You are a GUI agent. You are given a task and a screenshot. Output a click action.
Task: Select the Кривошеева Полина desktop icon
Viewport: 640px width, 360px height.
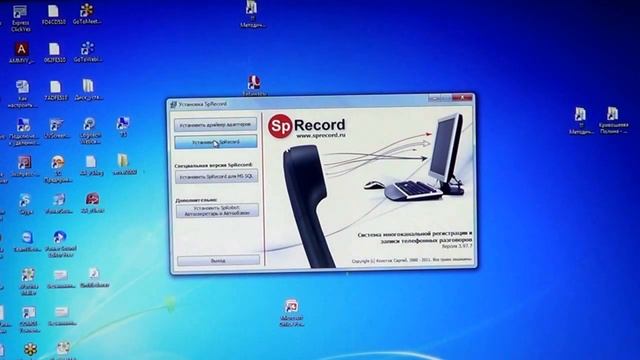pyautogui.click(x=613, y=120)
